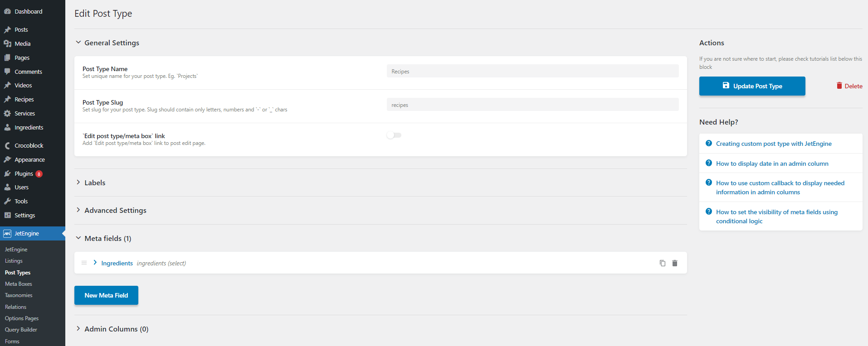
Task: Expand the Advanced Settings section
Action: 78,210
